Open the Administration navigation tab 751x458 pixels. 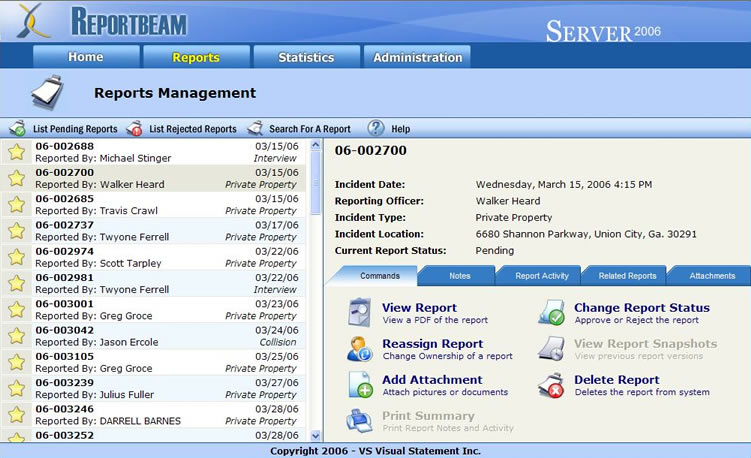point(417,57)
